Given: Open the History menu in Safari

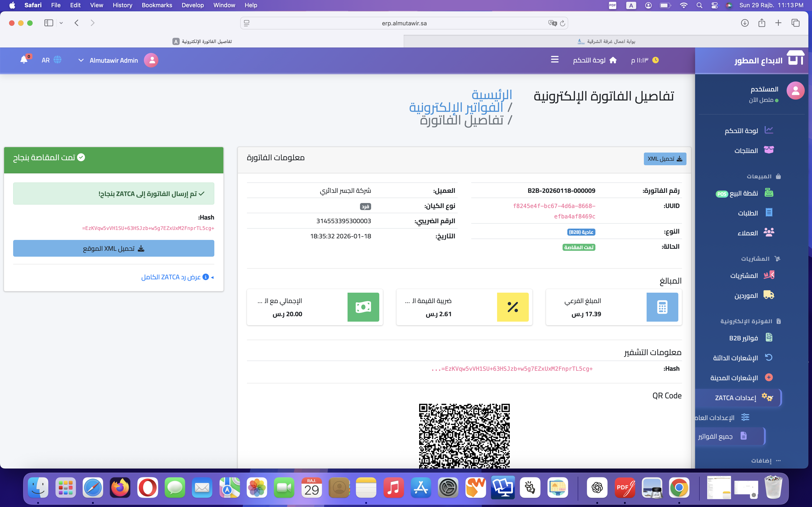Looking at the screenshot, I should click(x=122, y=5).
